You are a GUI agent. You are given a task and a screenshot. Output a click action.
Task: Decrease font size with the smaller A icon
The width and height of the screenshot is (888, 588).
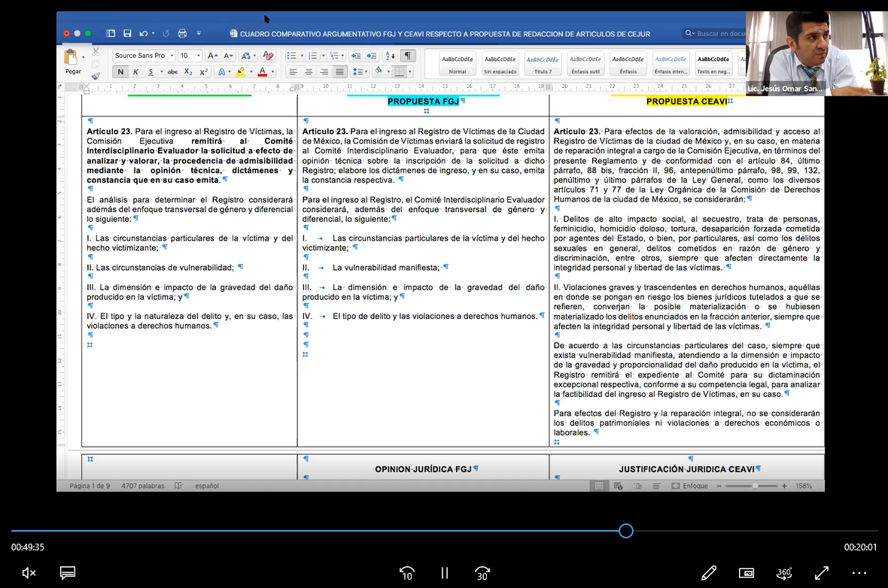click(x=228, y=56)
